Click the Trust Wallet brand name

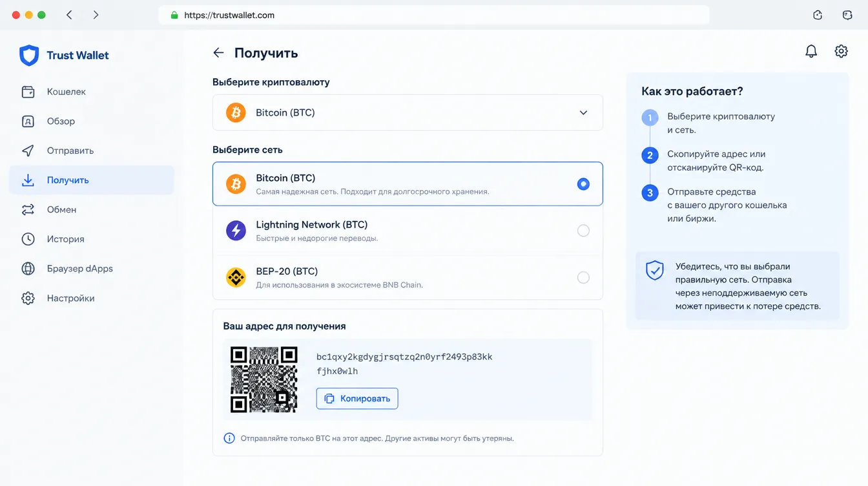pos(77,56)
